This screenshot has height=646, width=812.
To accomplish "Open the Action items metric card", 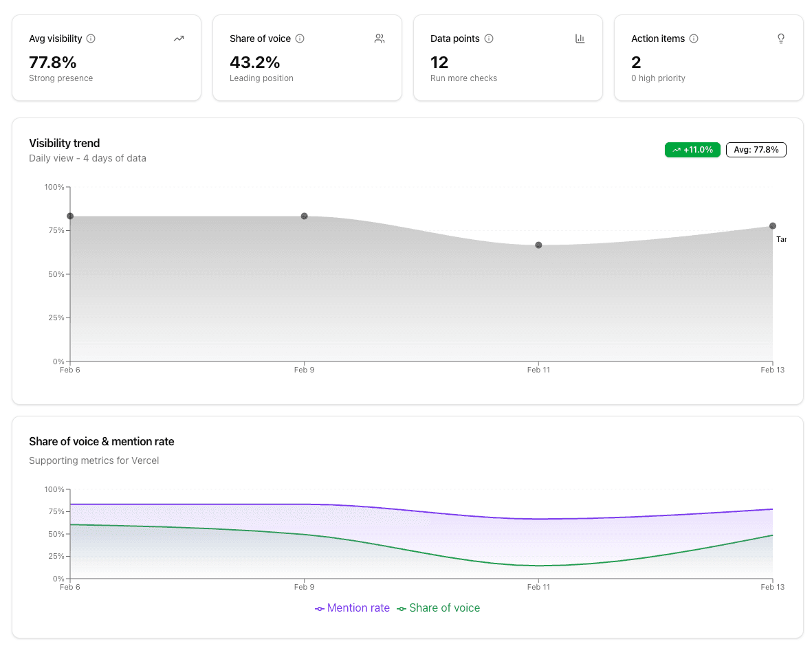I will pos(708,58).
